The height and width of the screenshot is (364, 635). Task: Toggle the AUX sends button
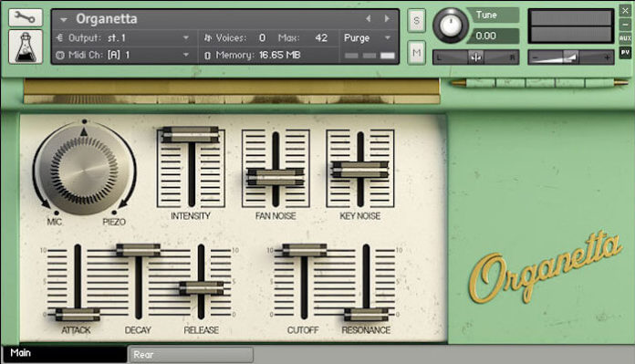pos(625,38)
